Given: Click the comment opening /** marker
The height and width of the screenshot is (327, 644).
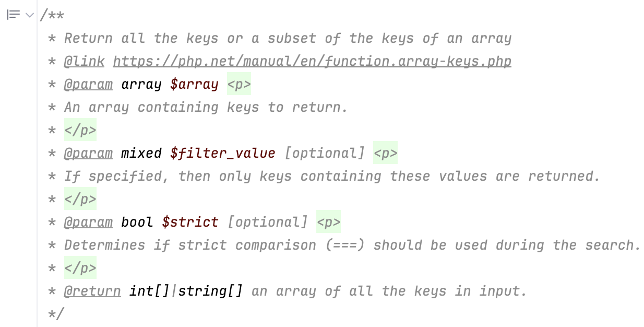Looking at the screenshot, I should click(x=52, y=15).
